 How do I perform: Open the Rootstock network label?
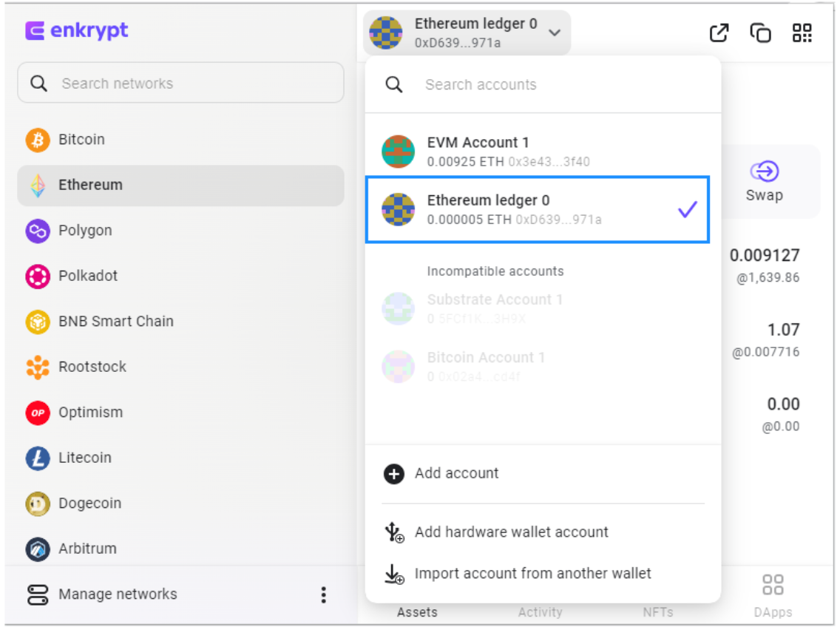pyautogui.click(x=92, y=367)
